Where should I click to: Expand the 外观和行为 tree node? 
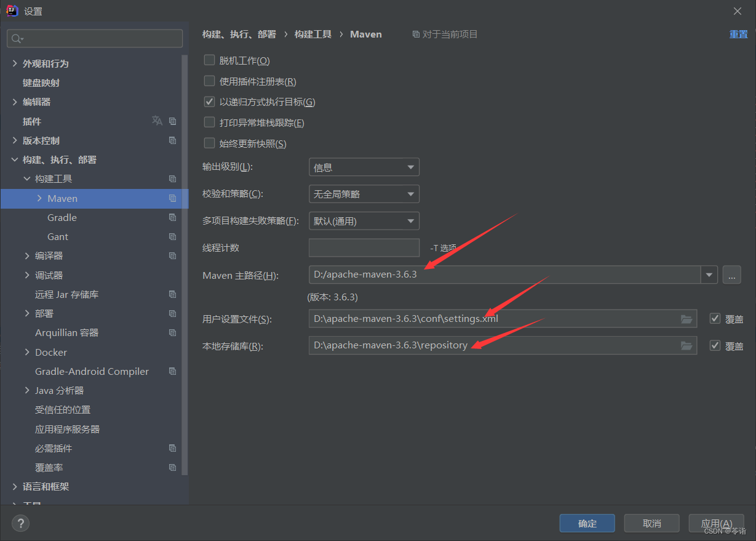15,63
